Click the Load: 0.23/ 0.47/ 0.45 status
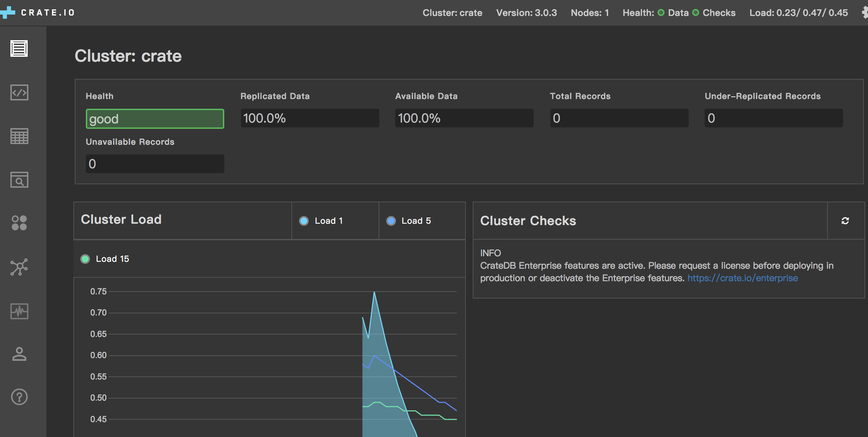 (798, 13)
